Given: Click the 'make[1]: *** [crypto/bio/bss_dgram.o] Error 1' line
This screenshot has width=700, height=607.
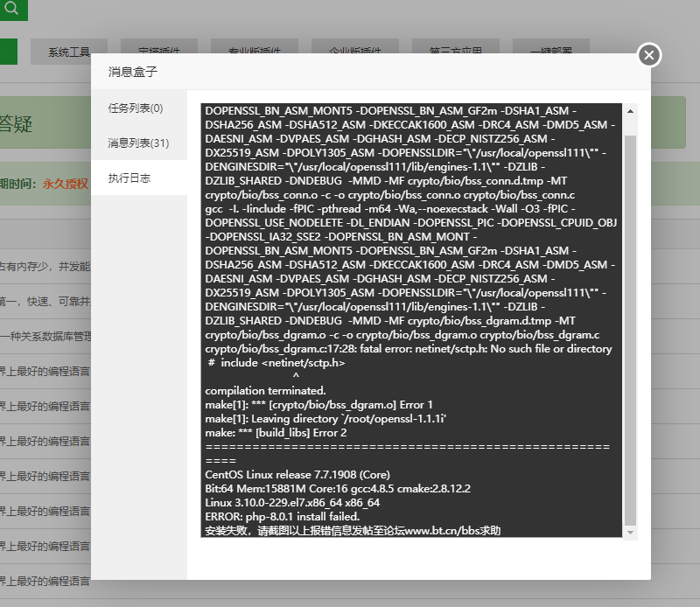Looking at the screenshot, I should (318, 405).
